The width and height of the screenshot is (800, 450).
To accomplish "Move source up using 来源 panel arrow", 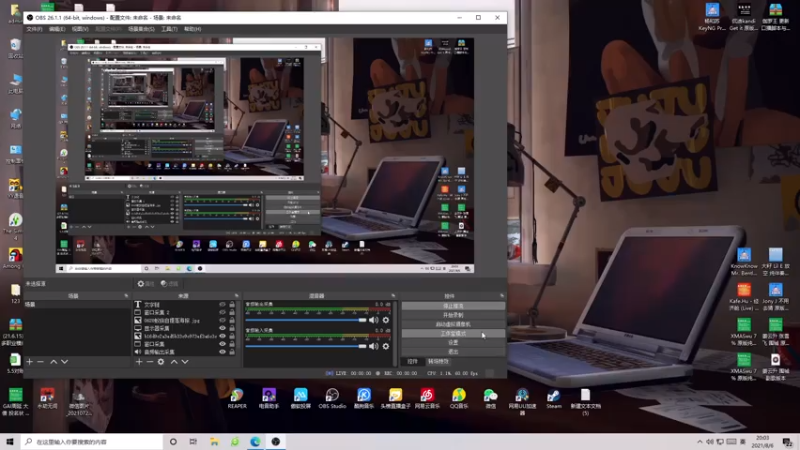I will [x=174, y=362].
